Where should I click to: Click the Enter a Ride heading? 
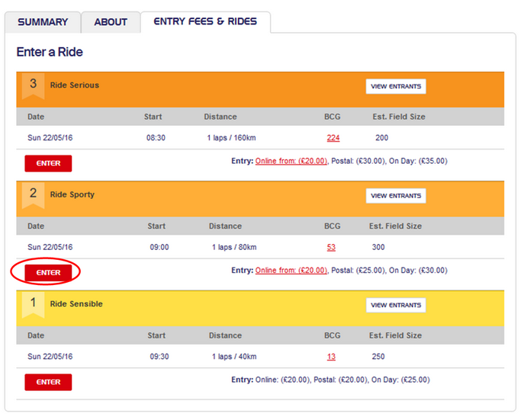50,52
